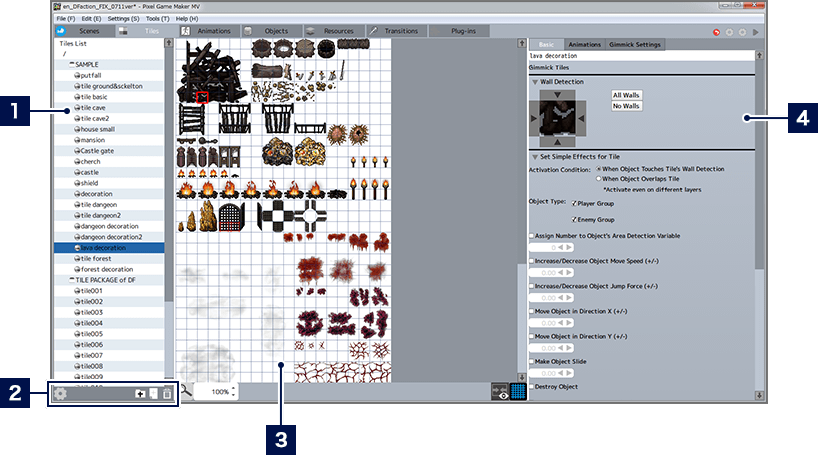
Task: Click the selected red-outlined tile cell
Action: point(202,97)
